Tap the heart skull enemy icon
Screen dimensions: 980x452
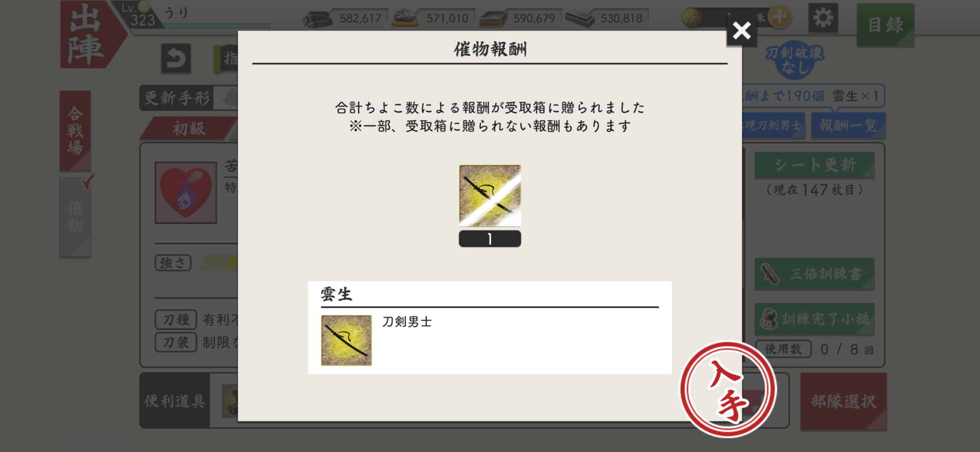click(x=186, y=193)
